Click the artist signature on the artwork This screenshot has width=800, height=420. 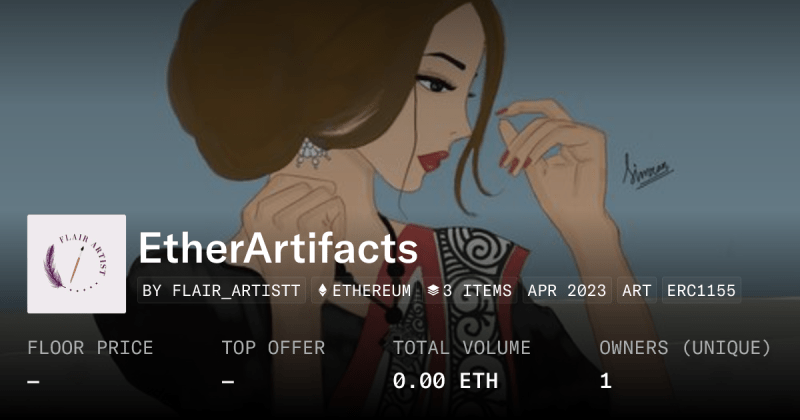coord(647,171)
